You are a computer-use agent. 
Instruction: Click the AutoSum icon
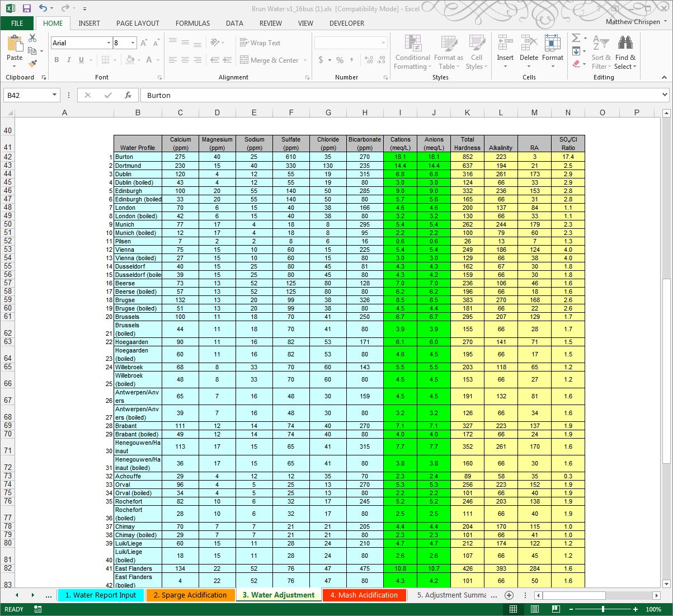point(577,37)
